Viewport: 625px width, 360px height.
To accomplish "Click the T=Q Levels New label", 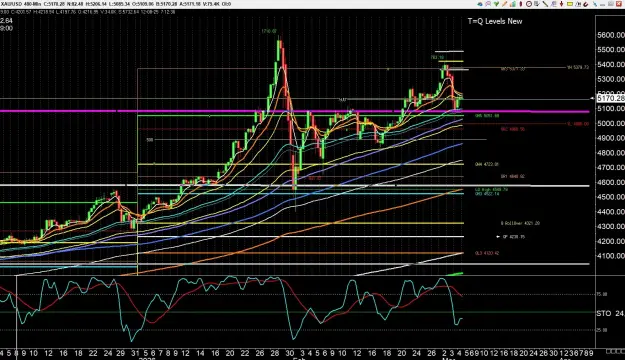I will coord(495,21).
